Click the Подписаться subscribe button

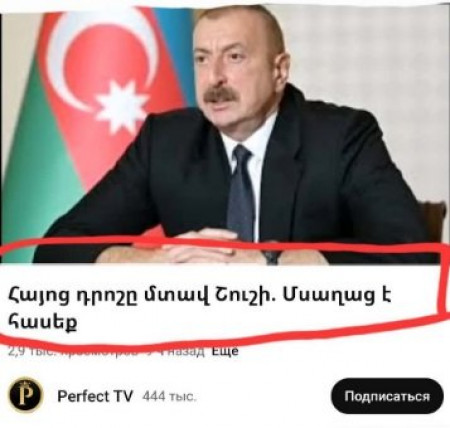(x=387, y=396)
